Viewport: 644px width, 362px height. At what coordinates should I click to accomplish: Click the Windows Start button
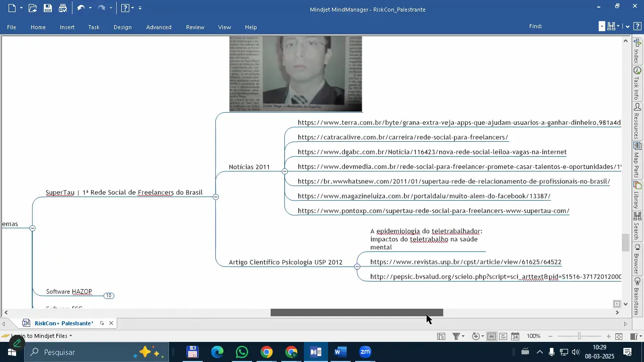point(12,352)
